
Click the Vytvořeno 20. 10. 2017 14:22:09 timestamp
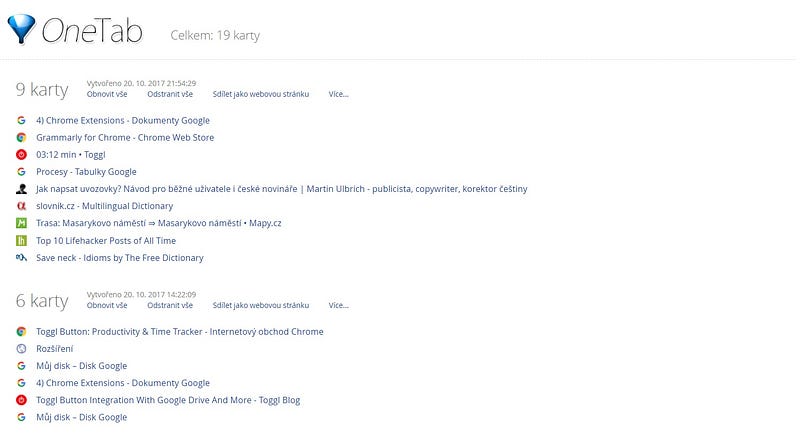point(141,294)
